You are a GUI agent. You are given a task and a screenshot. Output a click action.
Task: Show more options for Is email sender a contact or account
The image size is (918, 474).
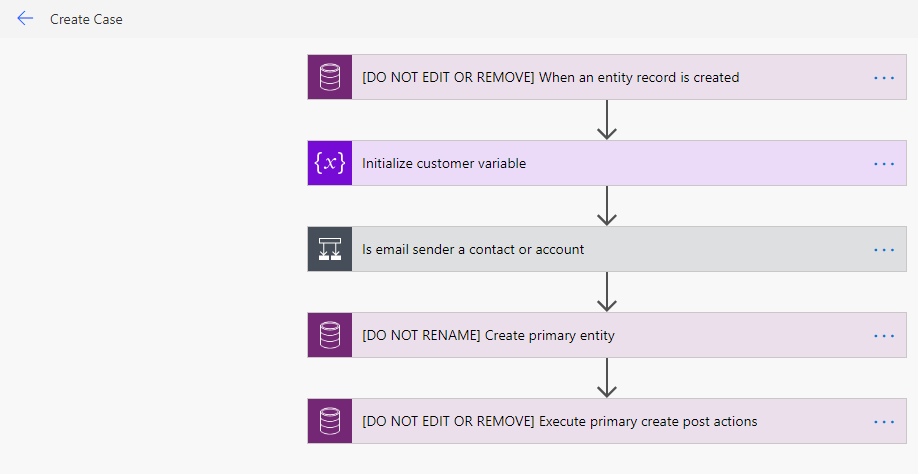(883, 249)
